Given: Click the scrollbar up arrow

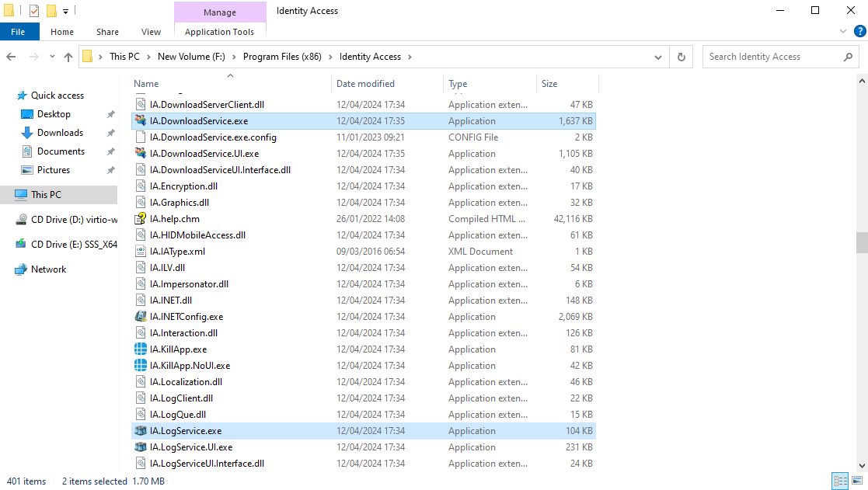Looking at the screenshot, I should (x=862, y=82).
